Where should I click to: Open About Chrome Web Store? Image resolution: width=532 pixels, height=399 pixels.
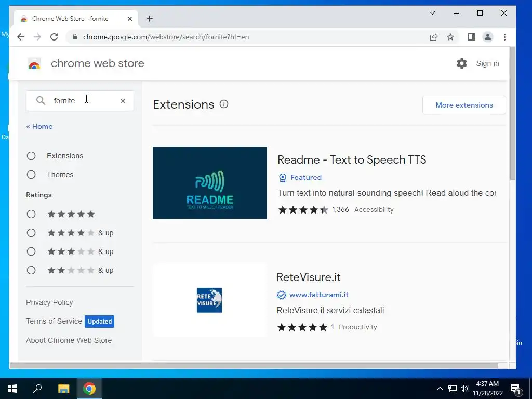[x=69, y=340]
